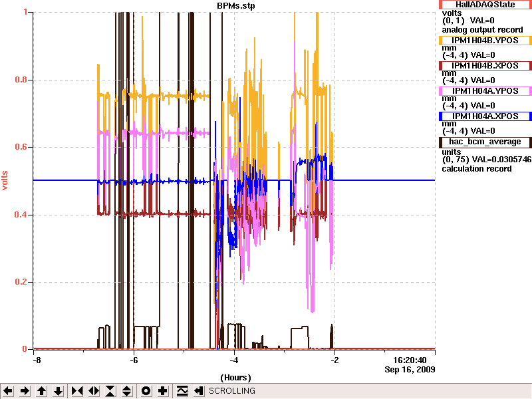Screen dimensions: 532x399
Task: Select the hac_bcm_average legend entry
Action: point(485,142)
